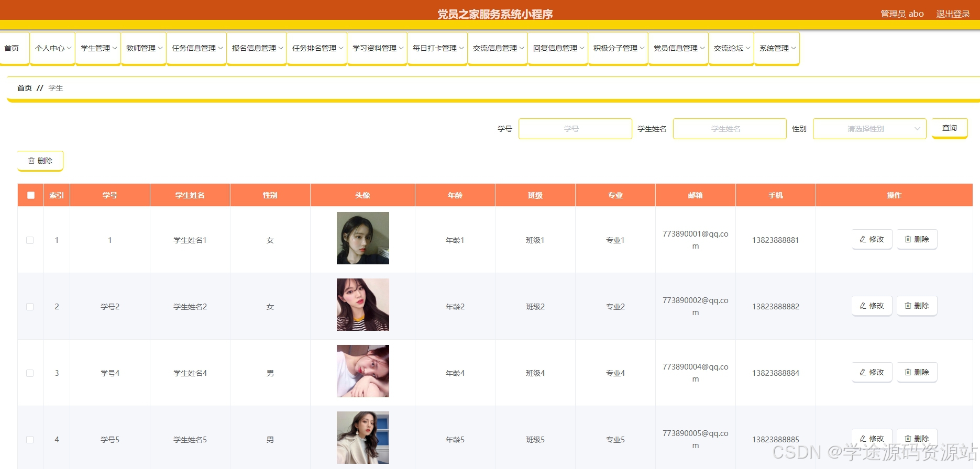
Task: Expand the 任务排名管理 menu
Action: click(x=317, y=48)
